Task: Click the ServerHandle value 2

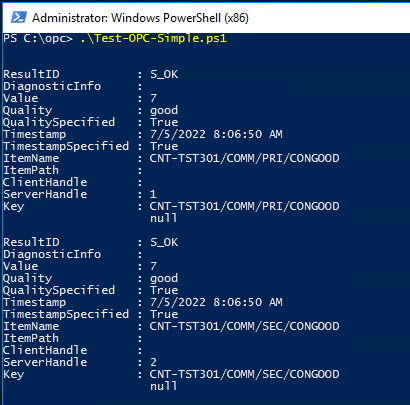Action: point(153,362)
